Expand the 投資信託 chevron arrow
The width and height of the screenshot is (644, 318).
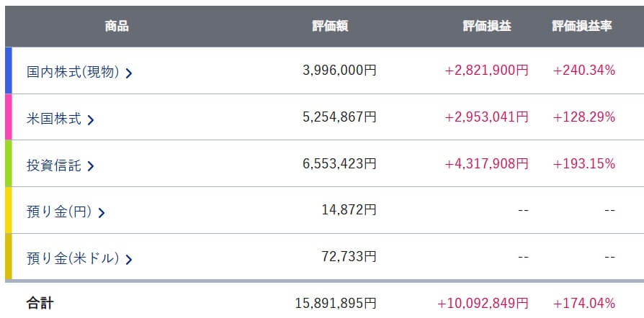point(91,166)
